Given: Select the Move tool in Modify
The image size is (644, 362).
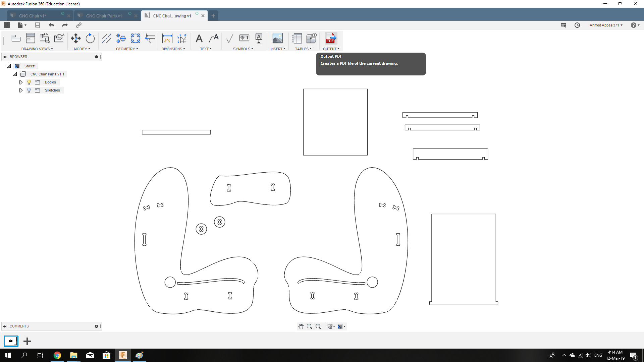Looking at the screenshot, I should coord(76,38).
